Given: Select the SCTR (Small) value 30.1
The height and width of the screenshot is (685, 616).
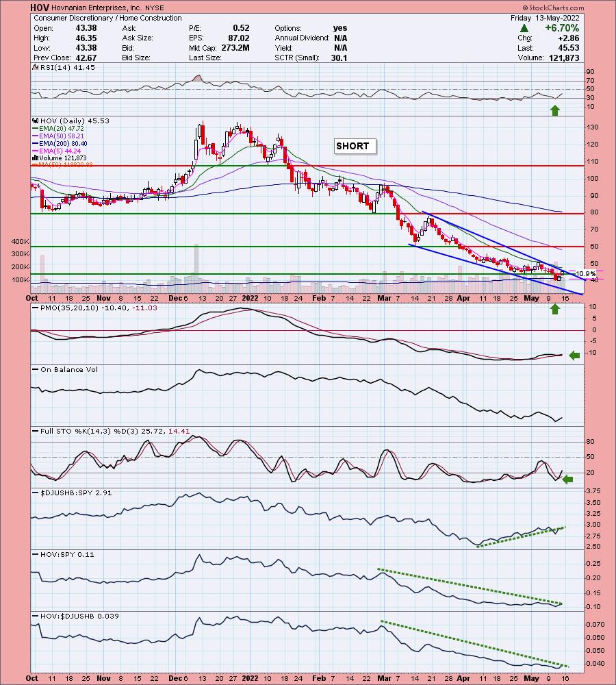Looking at the screenshot, I should [339, 58].
